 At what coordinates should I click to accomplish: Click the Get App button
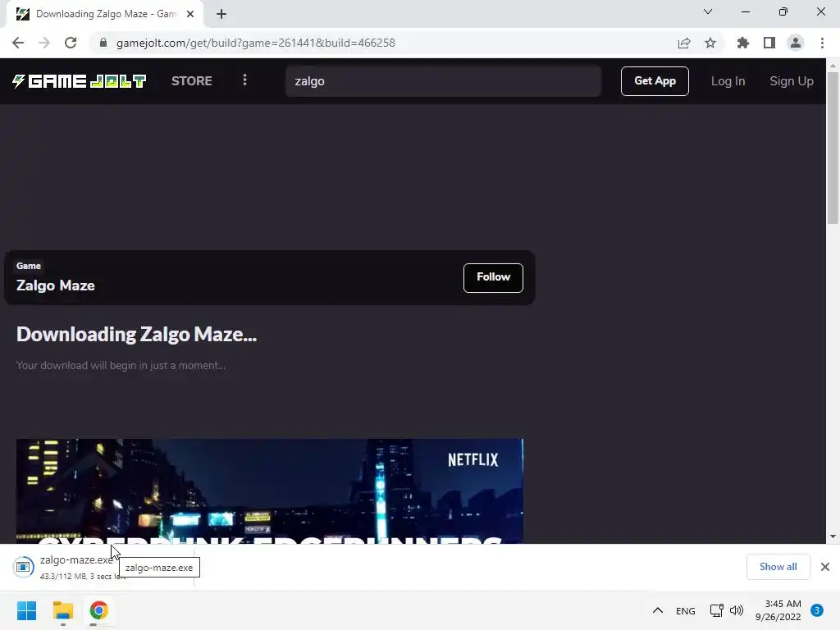click(x=655, y=81)
